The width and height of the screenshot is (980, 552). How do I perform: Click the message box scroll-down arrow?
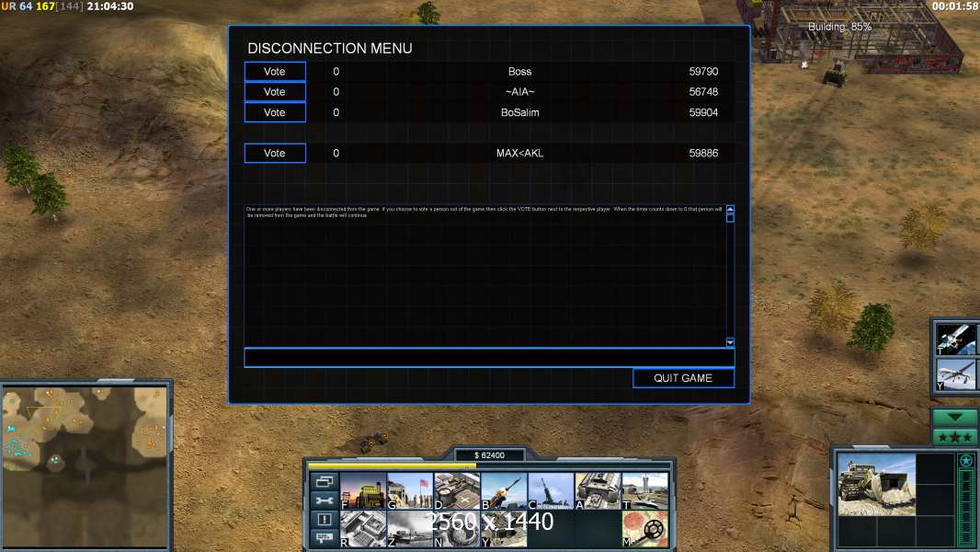click(730, 342)
